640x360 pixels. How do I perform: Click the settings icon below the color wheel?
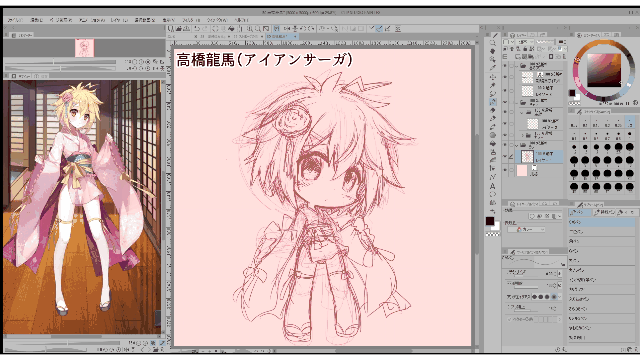[636, 103]
